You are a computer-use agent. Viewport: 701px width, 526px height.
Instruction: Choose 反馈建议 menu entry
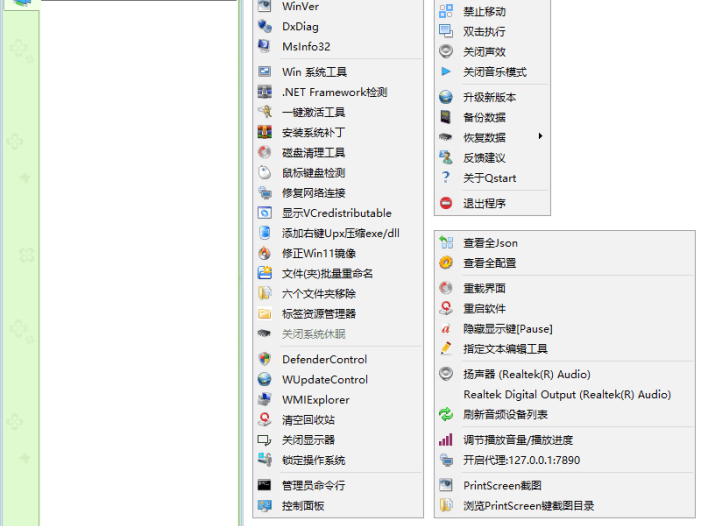coord(492,158)
